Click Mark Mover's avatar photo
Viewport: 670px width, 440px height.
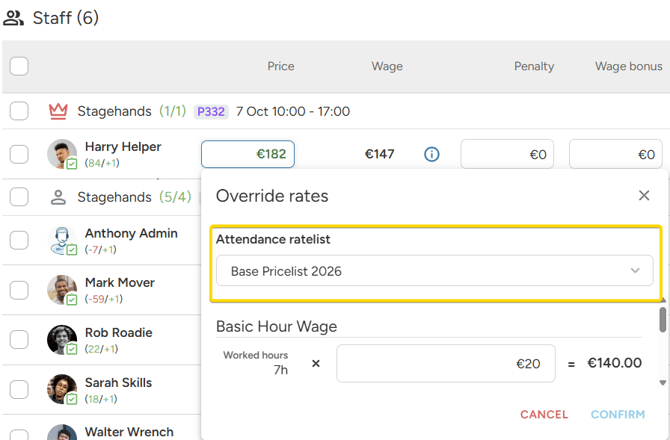coord(62,290)
